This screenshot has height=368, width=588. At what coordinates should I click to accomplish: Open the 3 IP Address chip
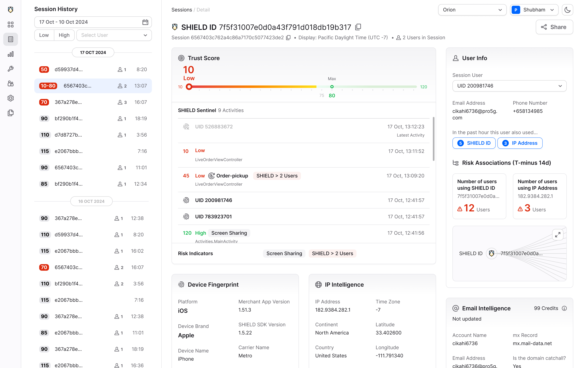[x=520, y=143]
